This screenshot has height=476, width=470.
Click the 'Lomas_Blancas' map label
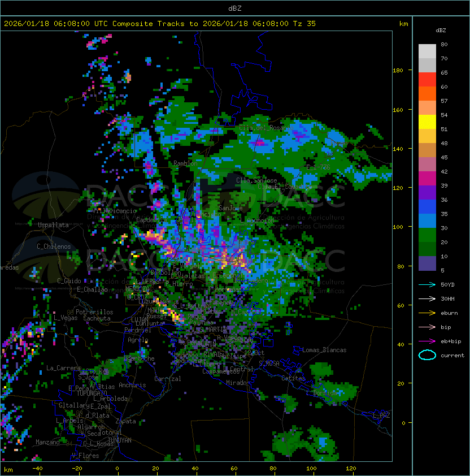click(324, 350)
